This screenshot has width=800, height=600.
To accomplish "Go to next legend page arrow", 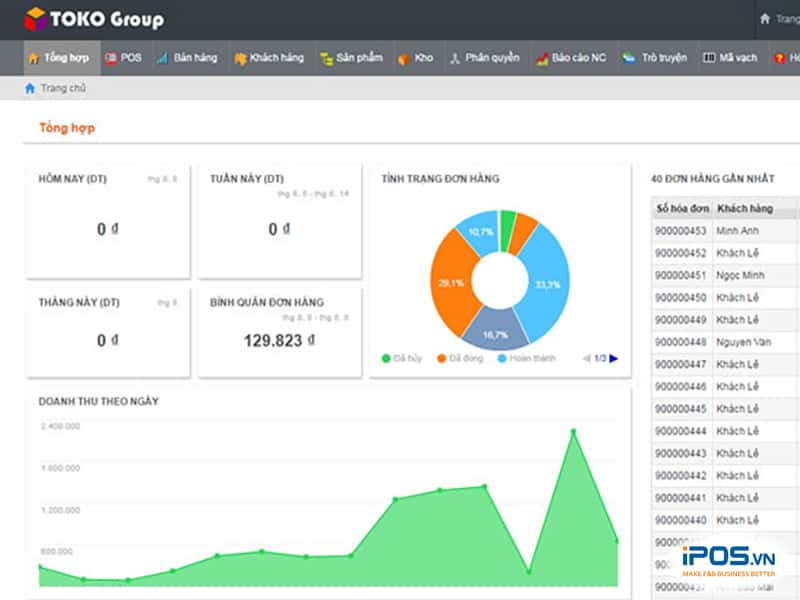I will tap(614, 358).
